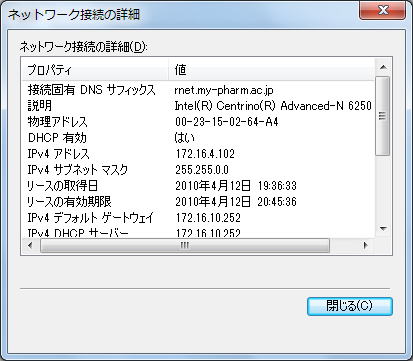The height and width of the screenshot is (361, 413).
Task: Select the IPv4 サブネット マスク row
Action: (x=199, y=170)
